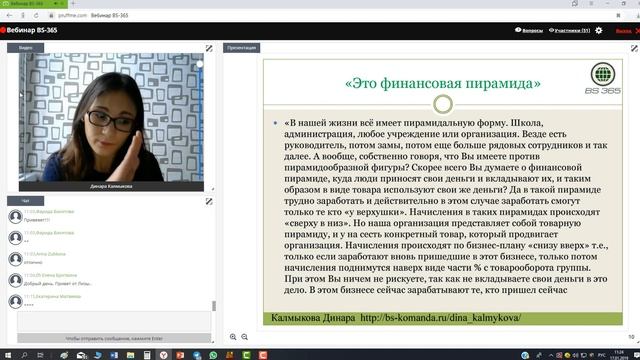Open Word from the taskbar

(x=114, y=355)
